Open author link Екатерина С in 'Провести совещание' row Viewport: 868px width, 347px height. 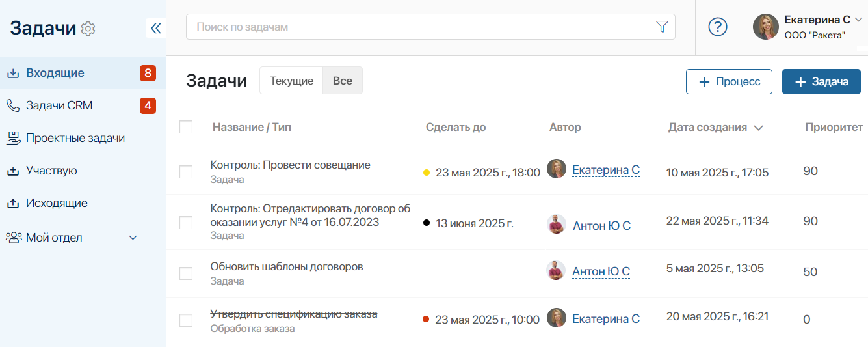[606, 170]
